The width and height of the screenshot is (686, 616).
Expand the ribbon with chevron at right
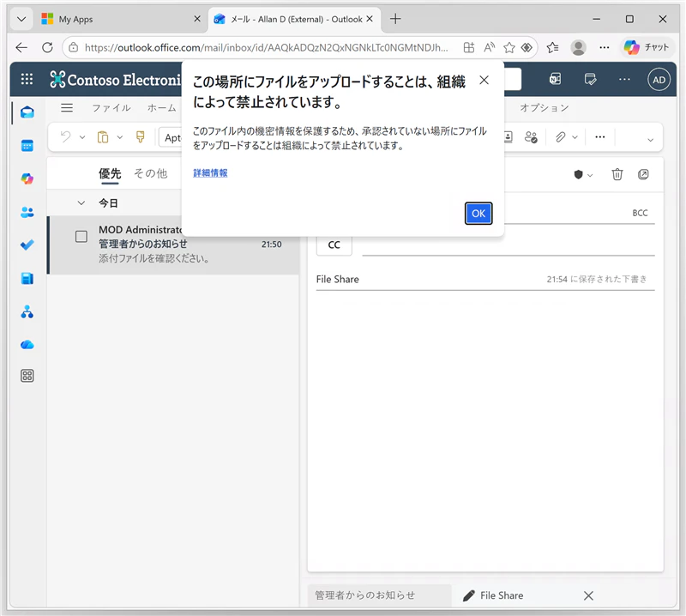(x=650, y=140)
